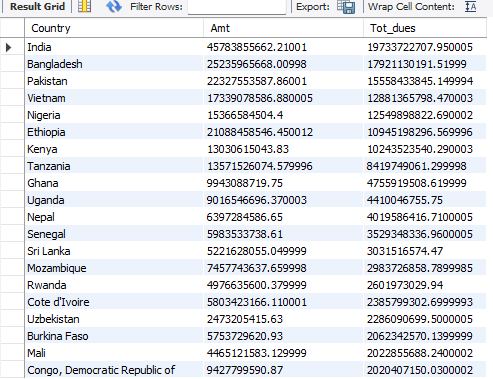Click the row header beside Mali
Screen dimensions: 493x379
12,353
